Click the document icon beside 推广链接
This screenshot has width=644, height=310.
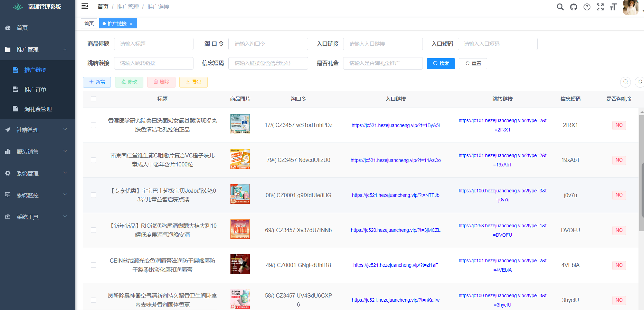point(16,70)
